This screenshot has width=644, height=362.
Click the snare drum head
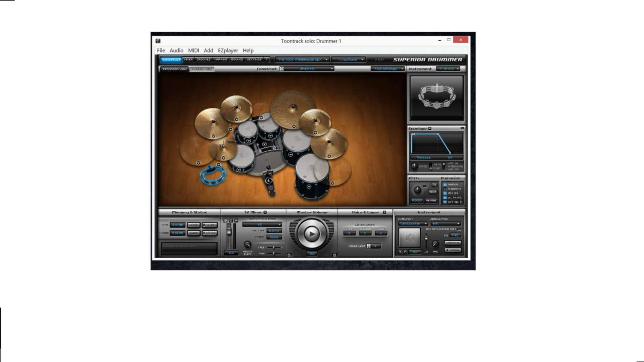click(241, 156)
